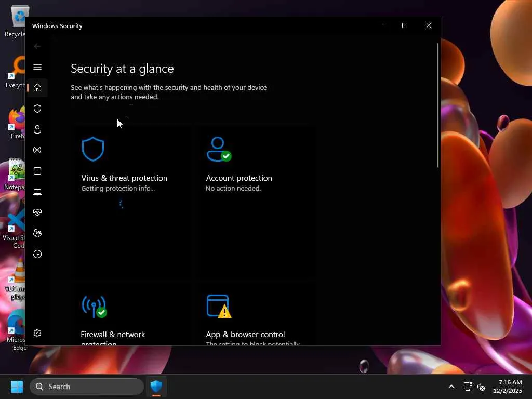The width and height of the screenshot is (532, 399).
Task: Open App & browser control heading
Action: click(245, 335)
